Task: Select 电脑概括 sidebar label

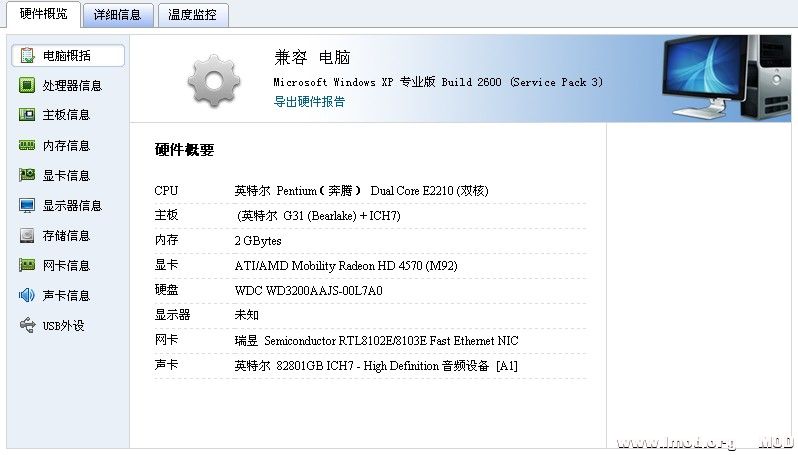Action: (67, 55)
